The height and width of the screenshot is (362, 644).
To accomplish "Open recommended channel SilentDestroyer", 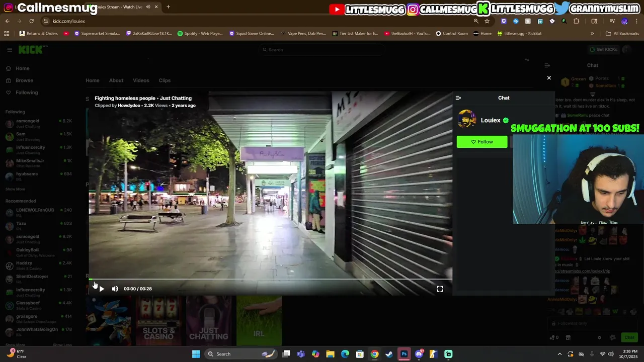I will pos(39,279).
